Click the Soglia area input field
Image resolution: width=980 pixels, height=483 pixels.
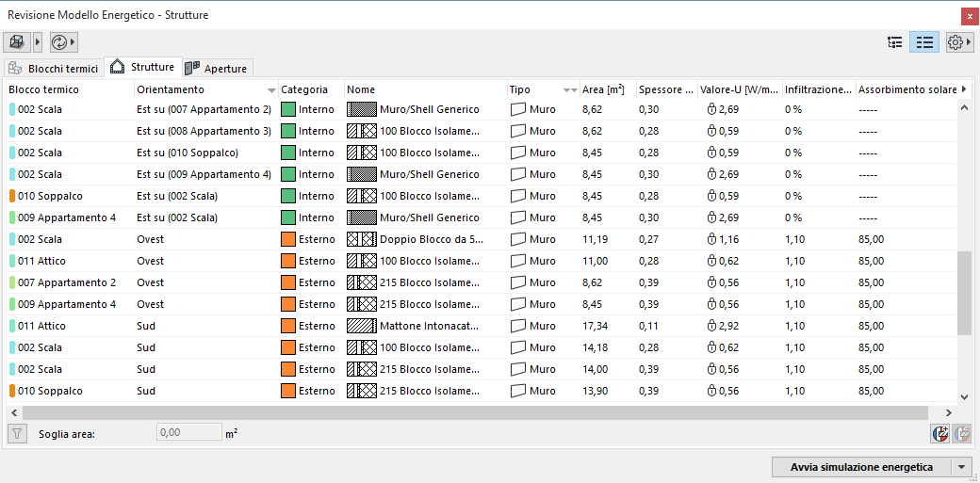pyautogui.click(x=188, y=432)
